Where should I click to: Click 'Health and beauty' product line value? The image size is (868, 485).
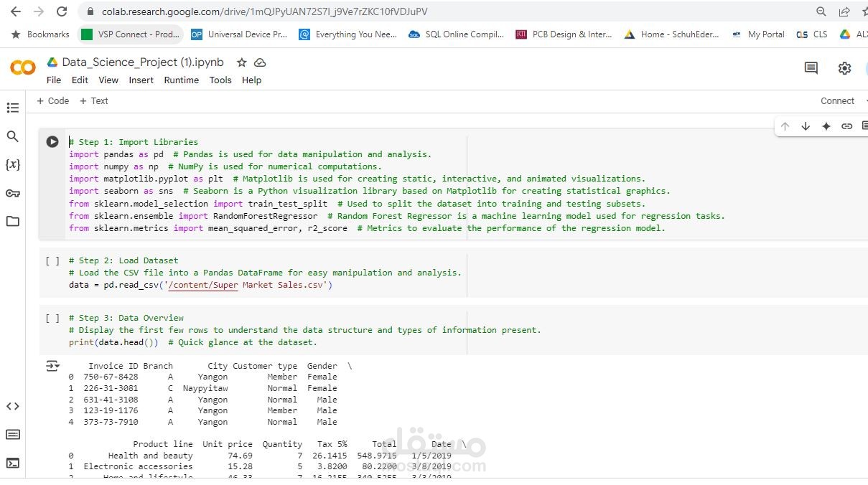(150, 456)
